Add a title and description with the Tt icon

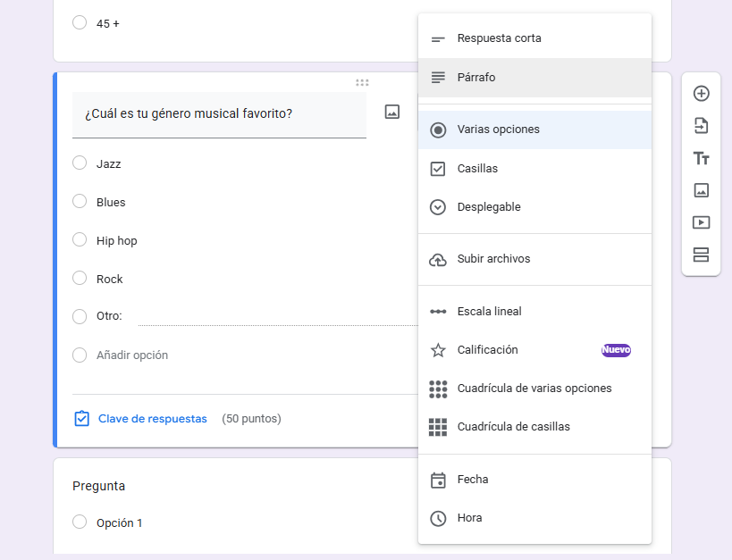pos(702,157)
